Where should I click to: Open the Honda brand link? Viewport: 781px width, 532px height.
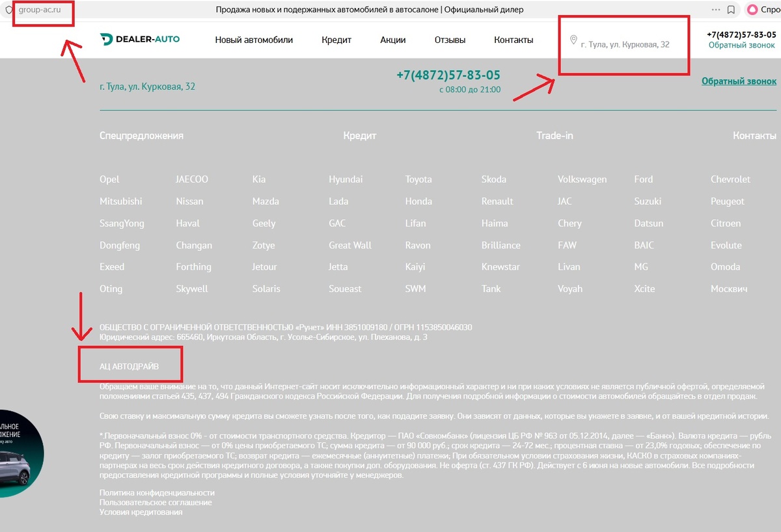418,202
